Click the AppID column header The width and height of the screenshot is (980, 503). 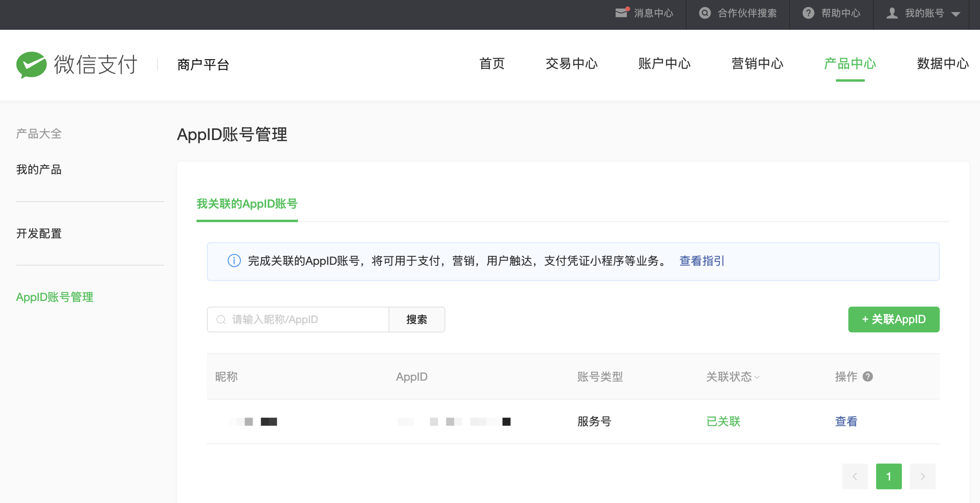pos(412,377)
